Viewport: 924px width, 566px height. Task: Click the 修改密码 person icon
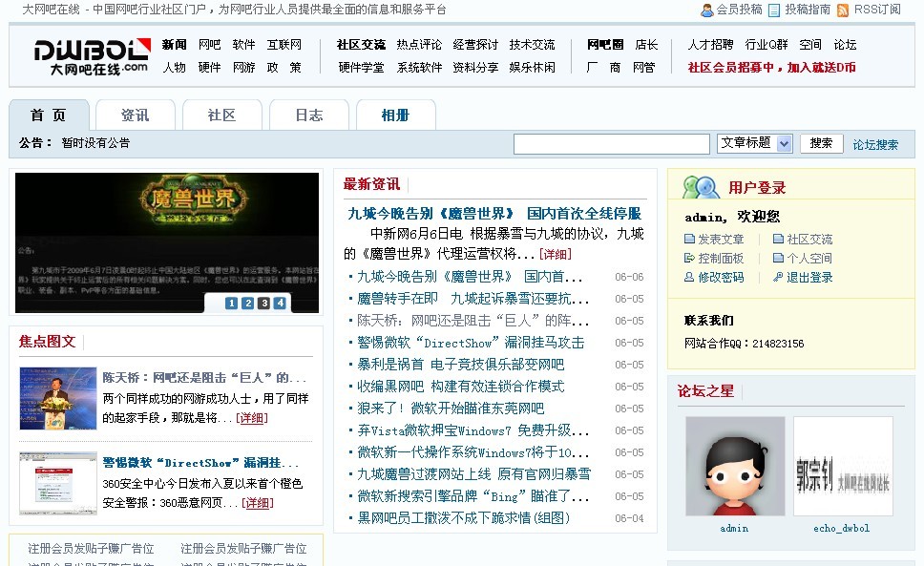pos(689,278)
